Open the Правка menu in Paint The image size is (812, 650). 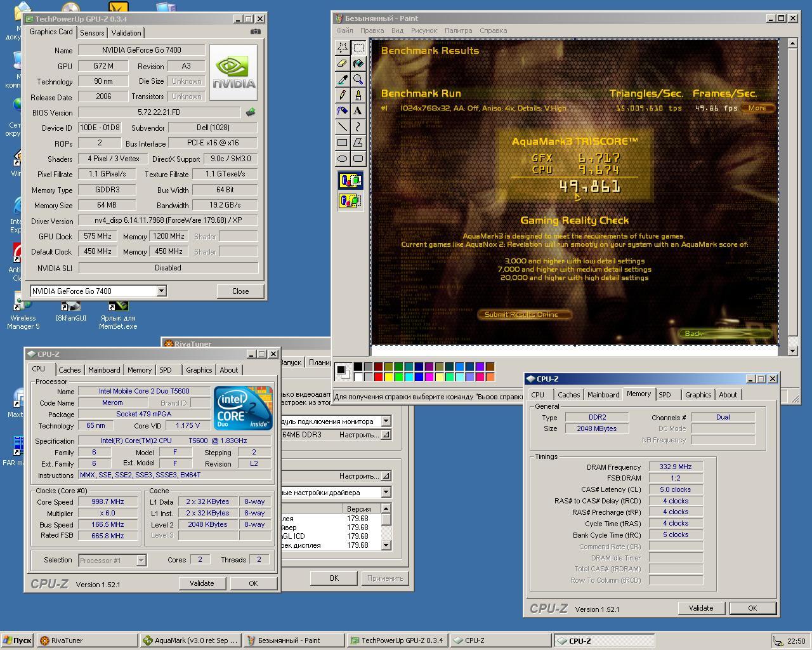[372, 30]
